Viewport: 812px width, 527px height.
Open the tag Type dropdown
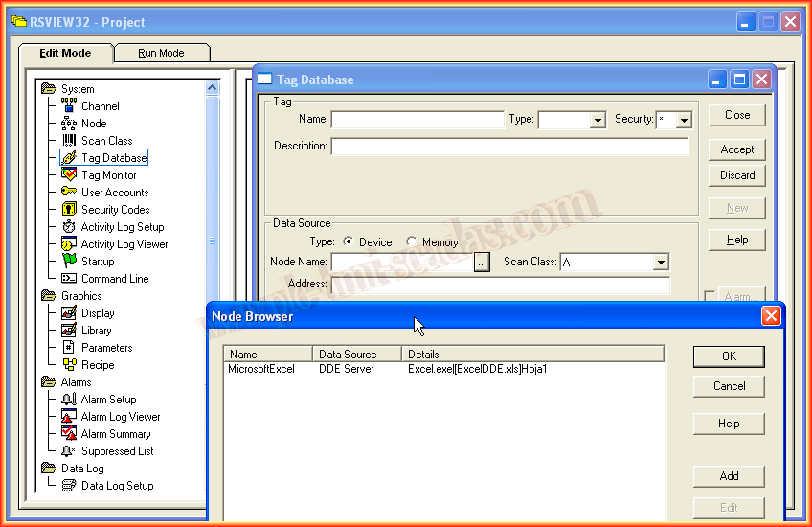(598, 121)
